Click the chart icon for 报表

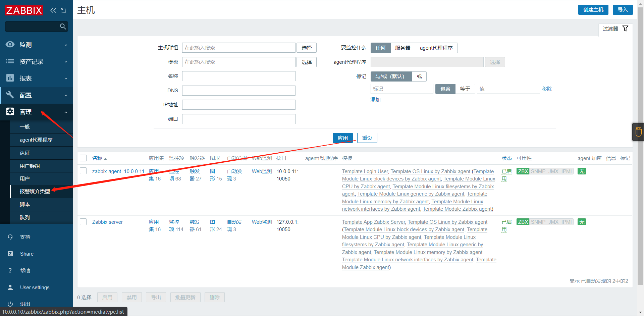coord(10,78)
